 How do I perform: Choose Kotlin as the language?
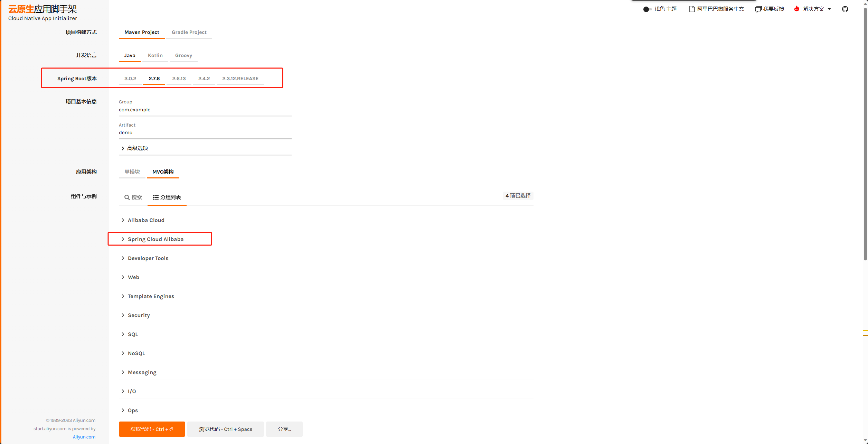tap(155, 55)
